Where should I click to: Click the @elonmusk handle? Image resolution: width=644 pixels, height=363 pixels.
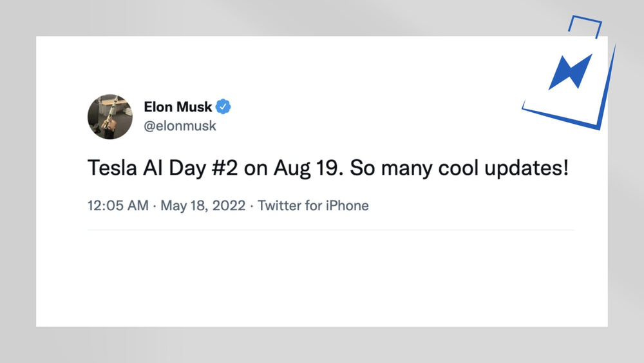[180, 126]
